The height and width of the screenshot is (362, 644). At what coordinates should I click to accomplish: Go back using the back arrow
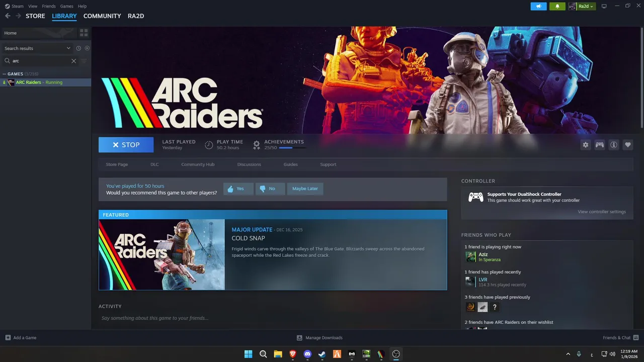click(x=8, y=16)
